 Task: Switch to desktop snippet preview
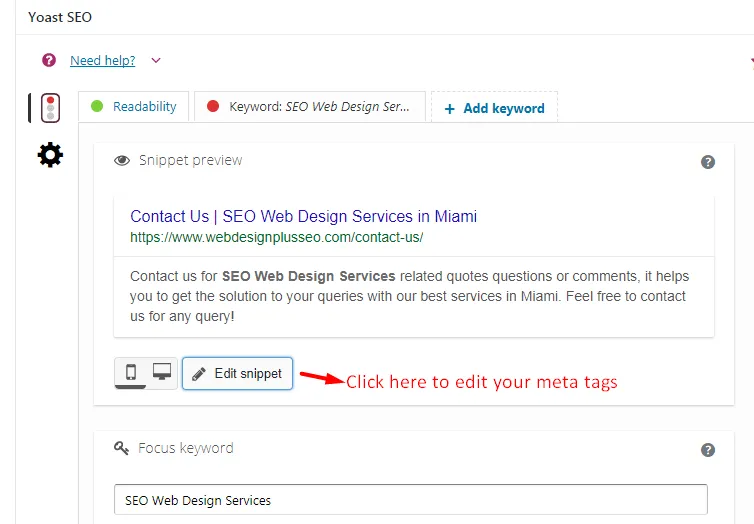click(162, 372)
